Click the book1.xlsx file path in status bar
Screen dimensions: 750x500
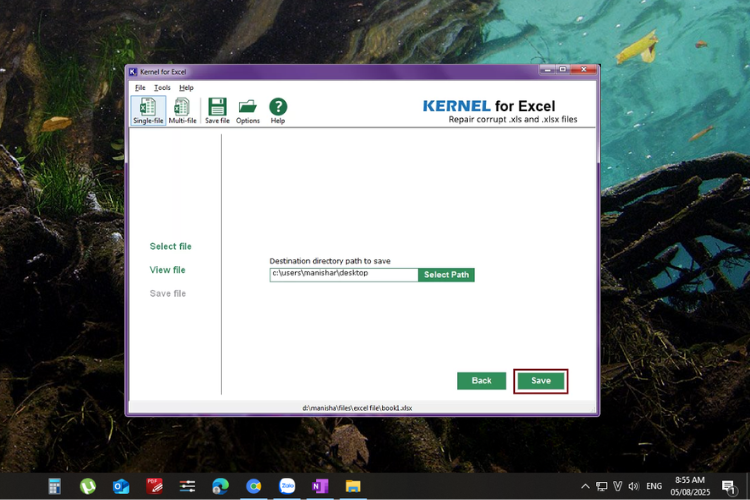[x=357, y=408]
